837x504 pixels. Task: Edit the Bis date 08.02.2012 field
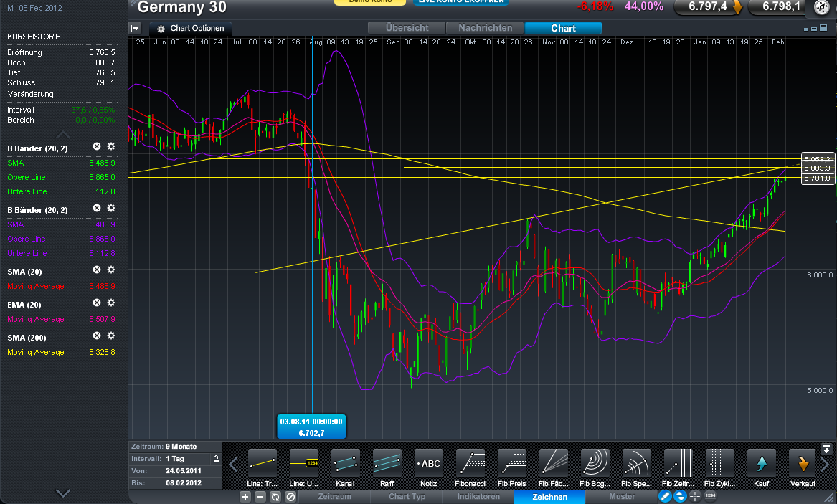[x=175, y=483]
